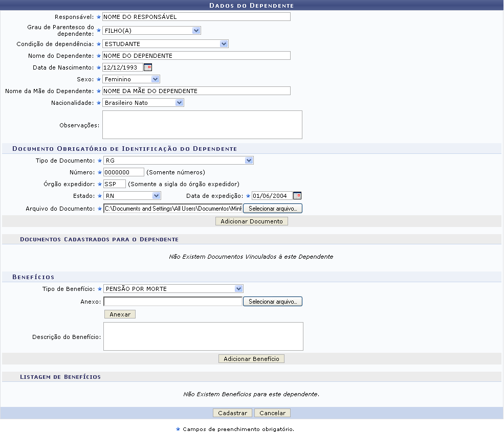
Task: Click into the Nome do Dependente field
Action: pyautogui.click(x=196, y=56)
